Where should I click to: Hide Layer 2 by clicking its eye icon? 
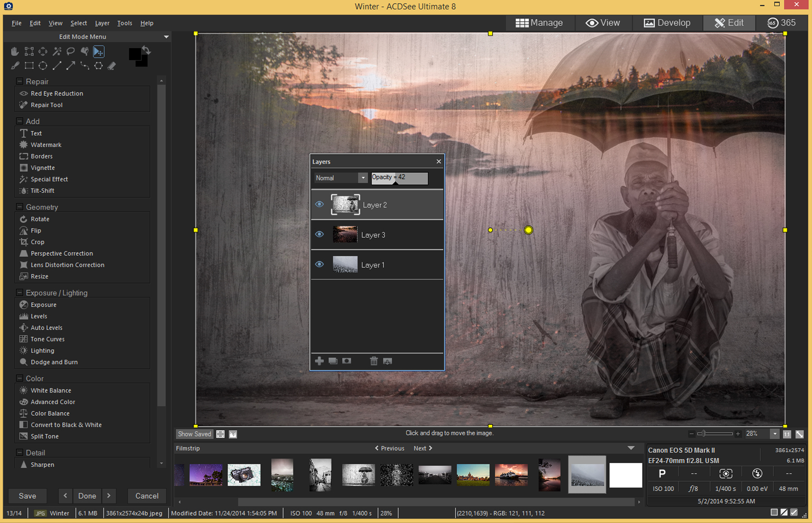point(319,204)
